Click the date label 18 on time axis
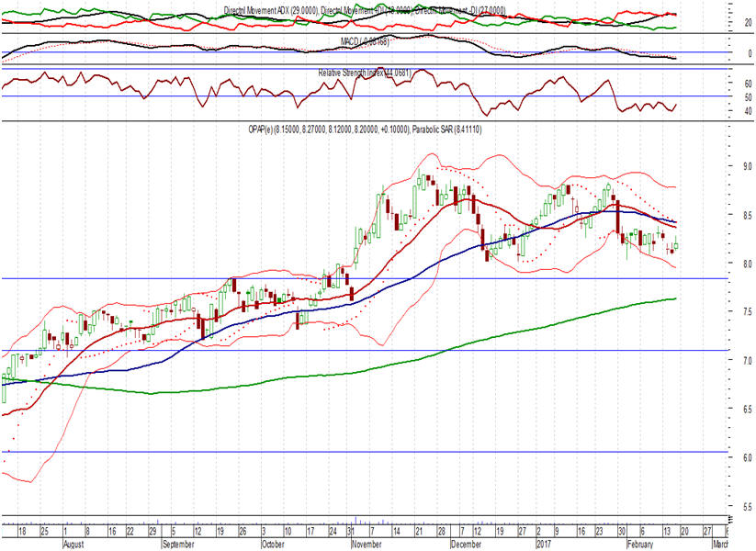The width and height of the screenshot is (756, 551). click(22, 531)
